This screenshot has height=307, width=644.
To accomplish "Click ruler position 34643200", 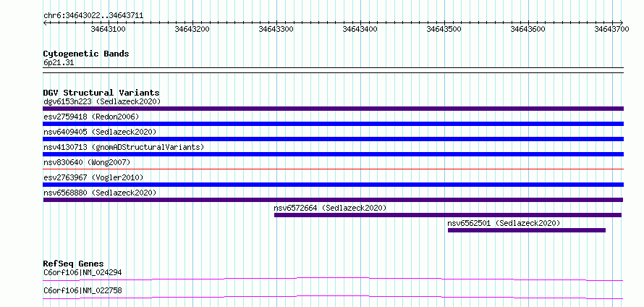I will tap(192, 29).
